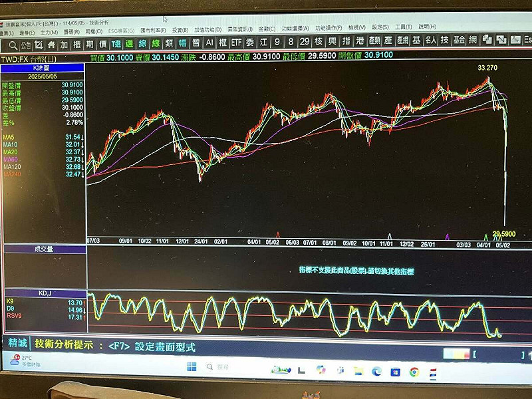Viewport: 532px width, 399px height.
Task: Select the ETF toolbar icon
Action: (236, 43)
